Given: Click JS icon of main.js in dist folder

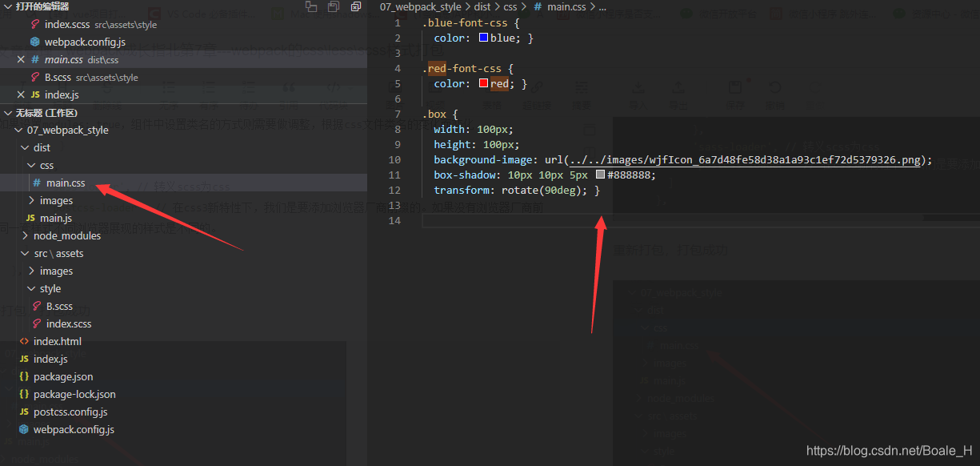Looking at the screenshot, I should coord(30,218).
